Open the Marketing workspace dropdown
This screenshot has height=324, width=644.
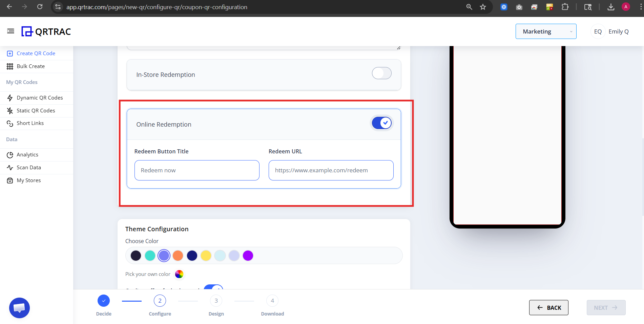pyautogui.click(x=545, y=31)
